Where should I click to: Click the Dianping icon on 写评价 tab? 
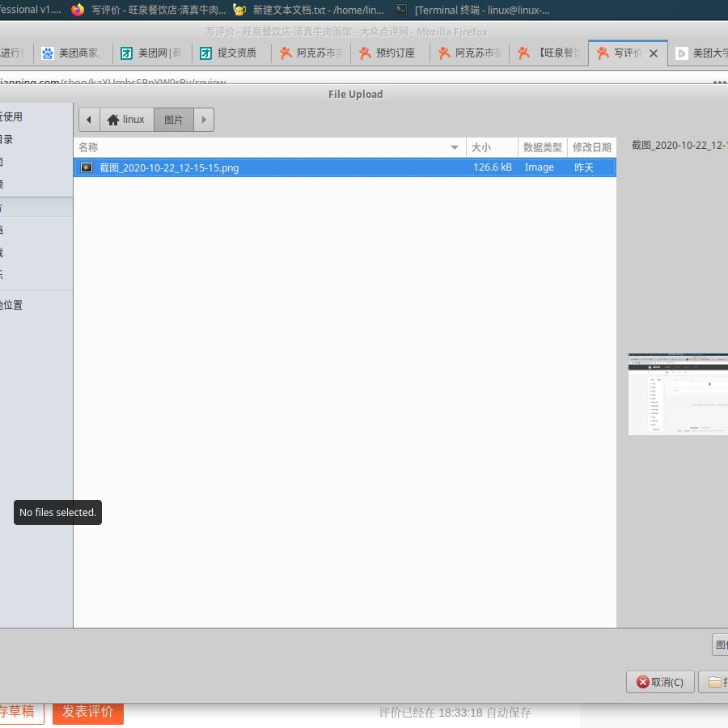point(603,53)
